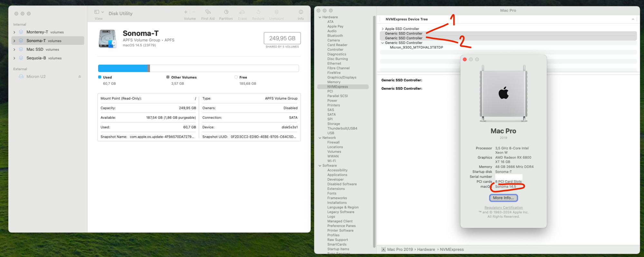Select Extensions under Software
Image resolution: width=644 pixels, height=257 pixels.
(x=336, y=189)
